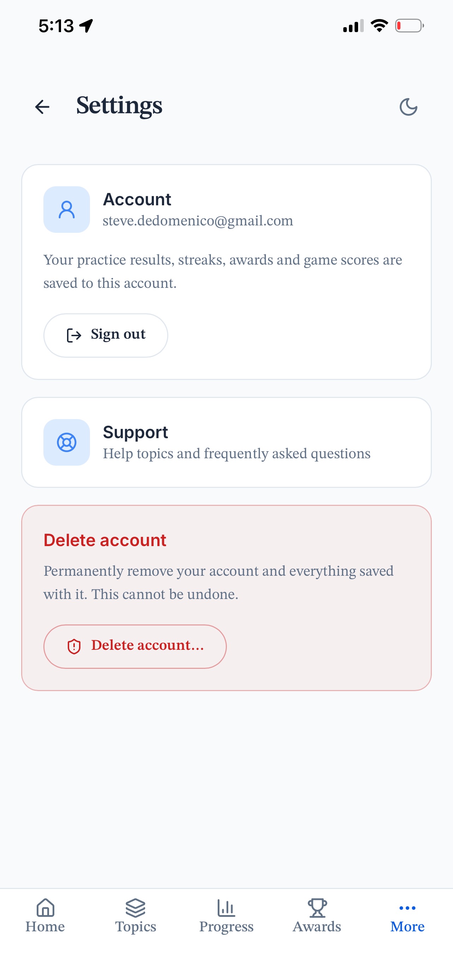Open the Support help topics card
The width and height of the screenshot is (453, 980).
(x=226, y=442)
